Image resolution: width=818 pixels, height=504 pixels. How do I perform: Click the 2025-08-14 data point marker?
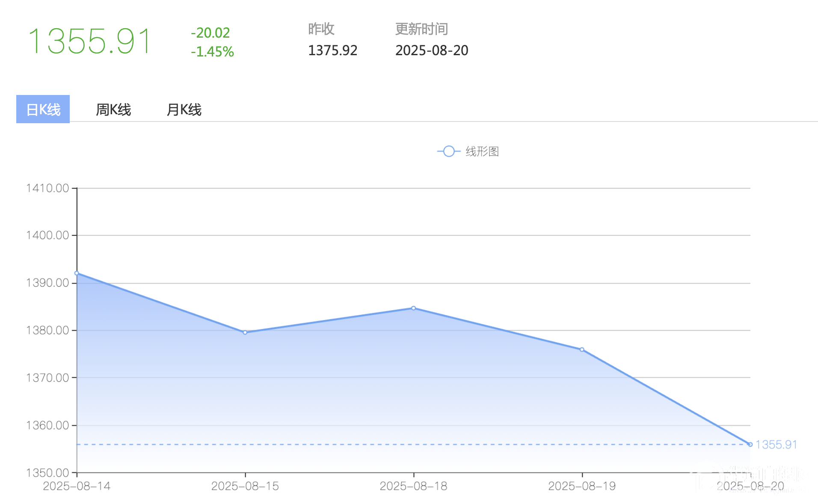[77, 273]
